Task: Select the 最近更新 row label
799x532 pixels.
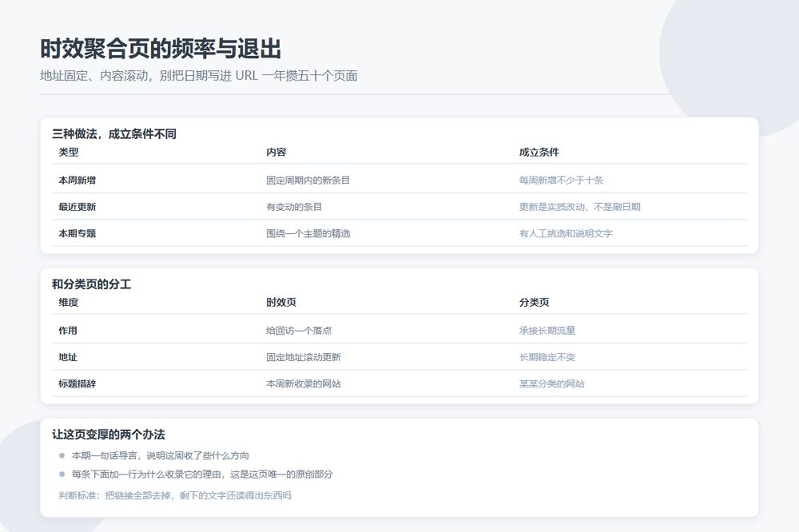Action: click(77, 207)
